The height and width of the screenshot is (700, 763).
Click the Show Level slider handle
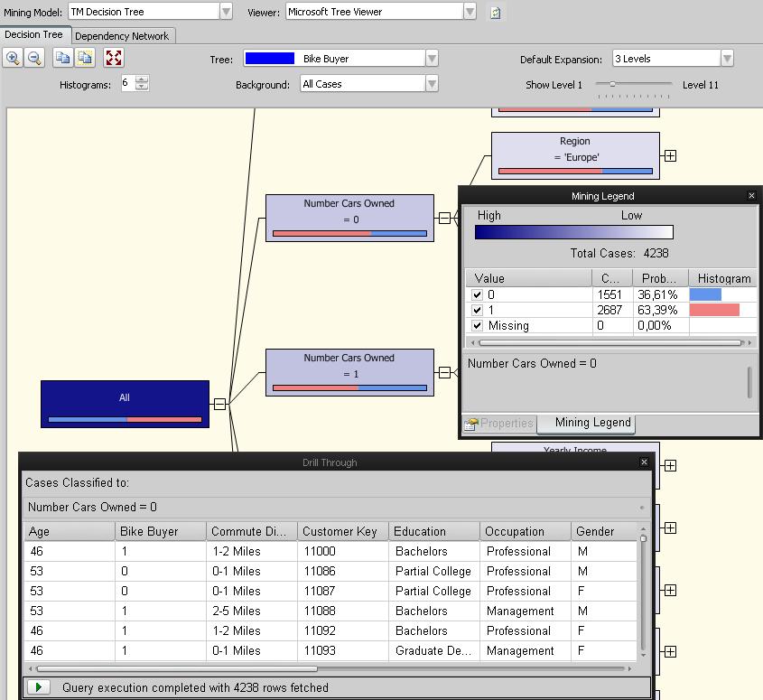coord(612,84)
